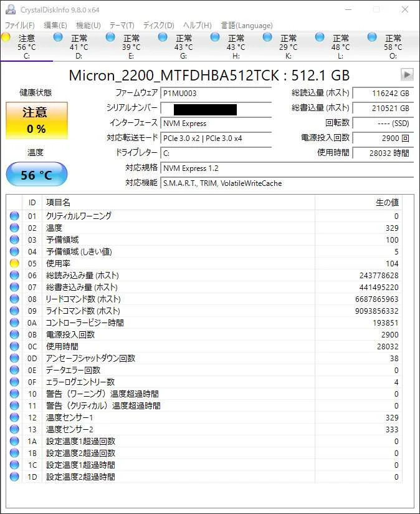The image size is (420, 514).
Task: Select disk C: tab at 56 °C
Action: (x=27, y=47)
